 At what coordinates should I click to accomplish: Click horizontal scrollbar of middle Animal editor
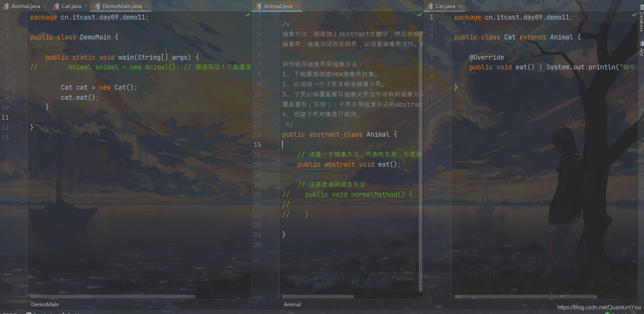coord(318,297)
